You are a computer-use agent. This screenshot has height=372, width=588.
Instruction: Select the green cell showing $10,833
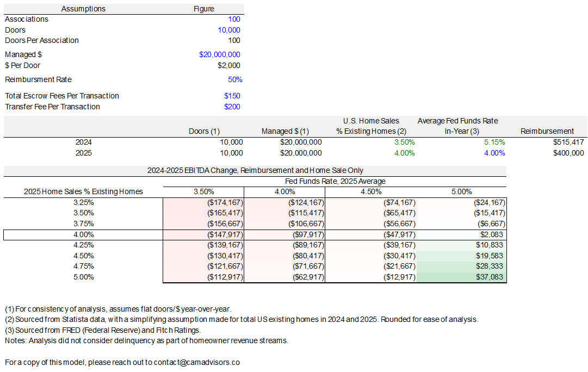point(461,245)
